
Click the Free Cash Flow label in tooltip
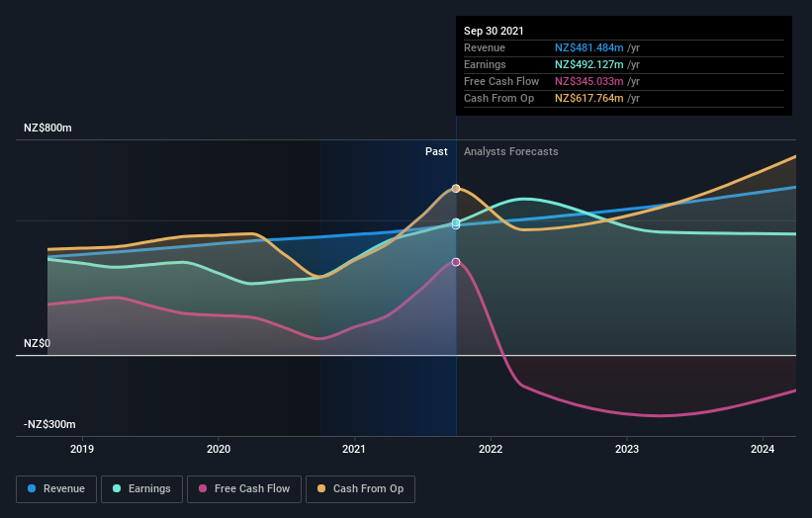click(x=501, y=81)
